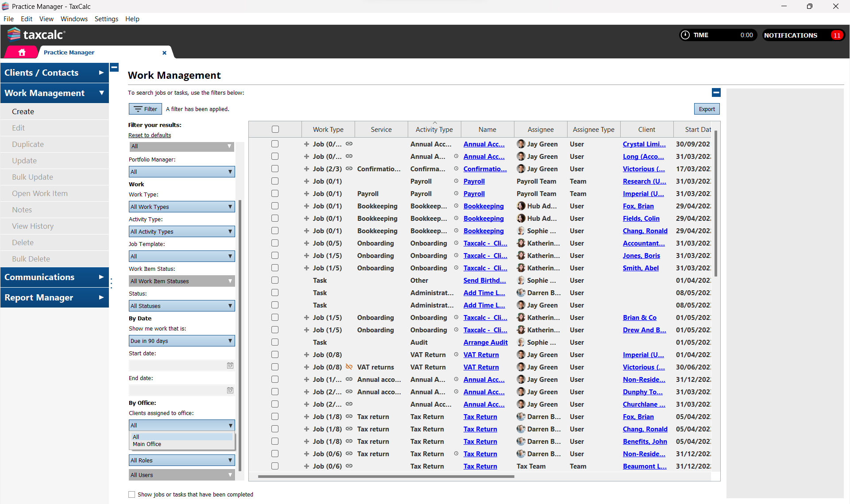
Task: Expand the first Crystal Limited job row
Action: pos(306,144)
